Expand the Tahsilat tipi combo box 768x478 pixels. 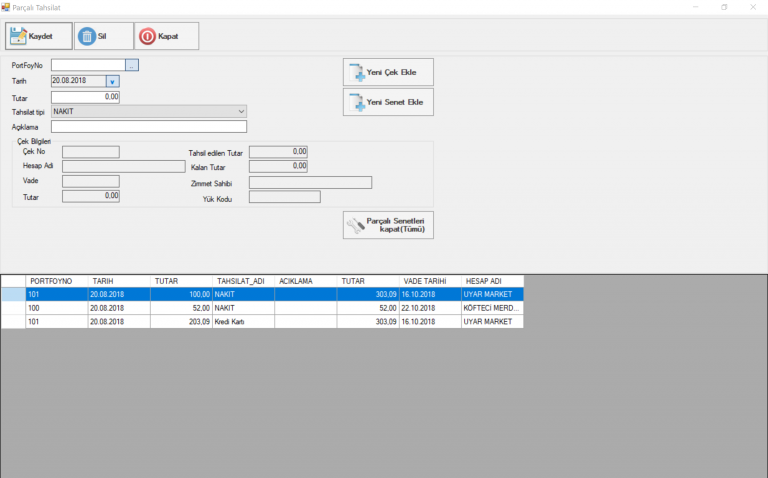(241, 111)
